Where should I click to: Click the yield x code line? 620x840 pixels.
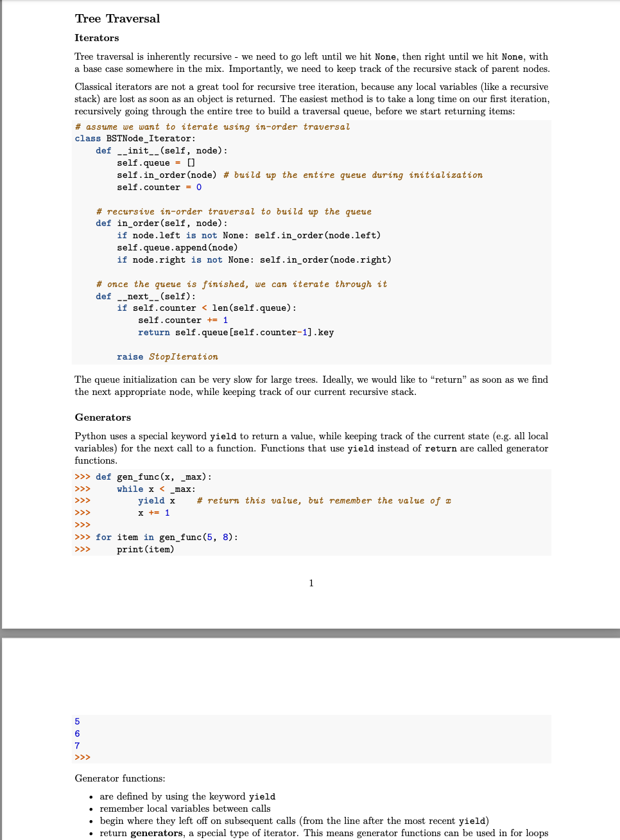[156, 500]
